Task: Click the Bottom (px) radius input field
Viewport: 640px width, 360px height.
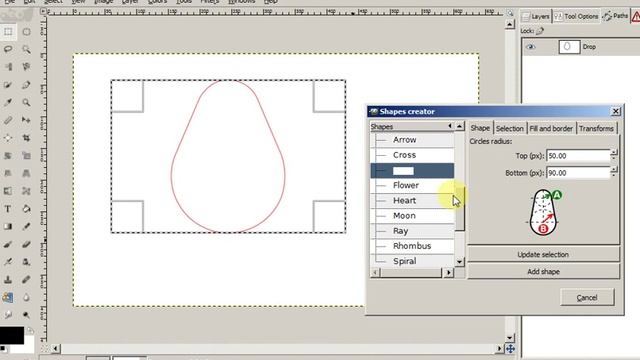Action: point(578,173)
